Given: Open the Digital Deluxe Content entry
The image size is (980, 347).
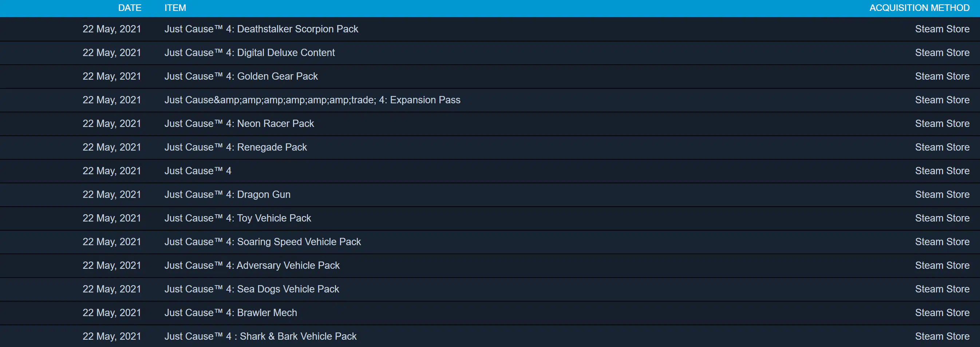Looking at the screenshot, I should 249,53.
